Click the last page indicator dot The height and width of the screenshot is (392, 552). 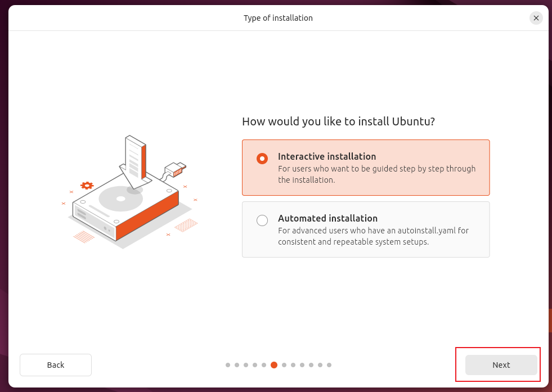pos(329,365)
